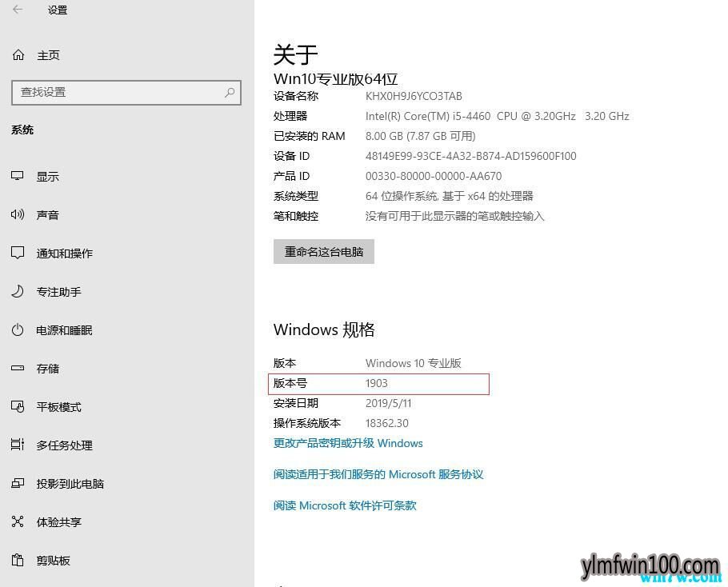Open the Microsoft 服务协议 link

coord(378,474)
